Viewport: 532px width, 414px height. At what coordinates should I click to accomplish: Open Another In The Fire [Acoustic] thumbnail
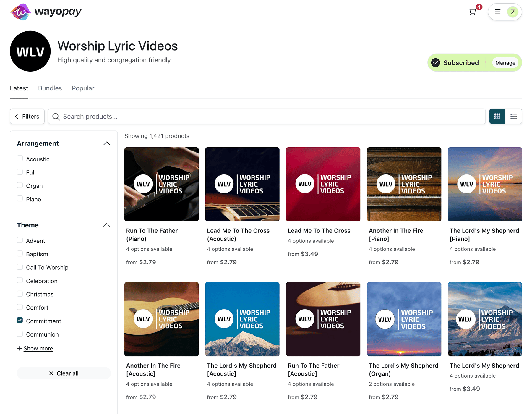(x=161, y=319)
